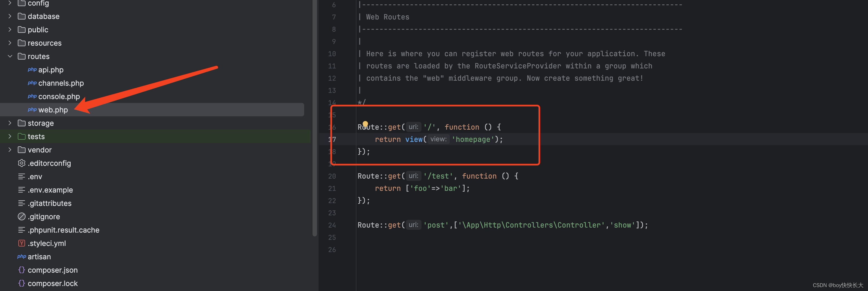Click the function keyword on line 20
This screenshot has width=868, height=291.
pos(479,176)
